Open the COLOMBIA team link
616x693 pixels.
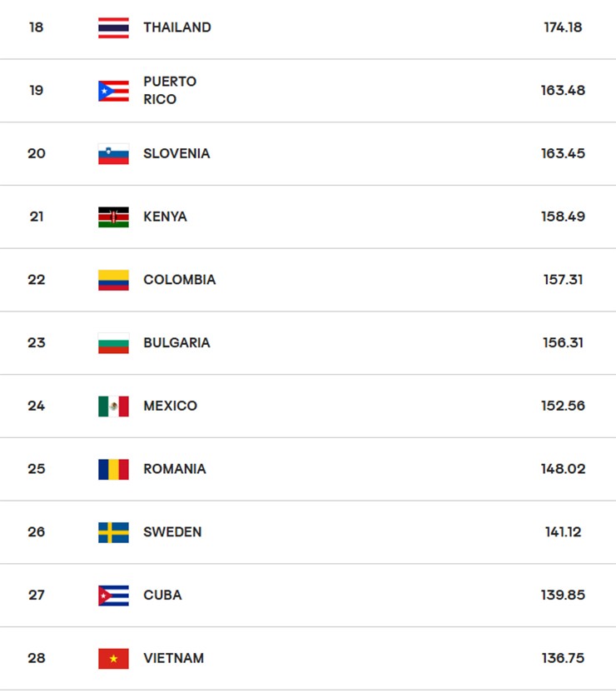tap(179, 280)
